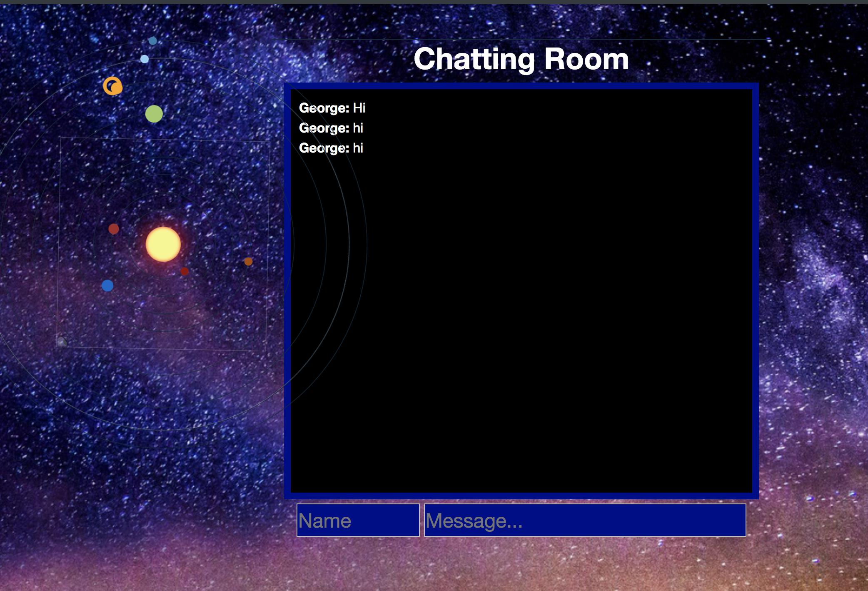Click the orange planet right of sun
The width and height of the screenshot is (868, 591).
point(248,262)
